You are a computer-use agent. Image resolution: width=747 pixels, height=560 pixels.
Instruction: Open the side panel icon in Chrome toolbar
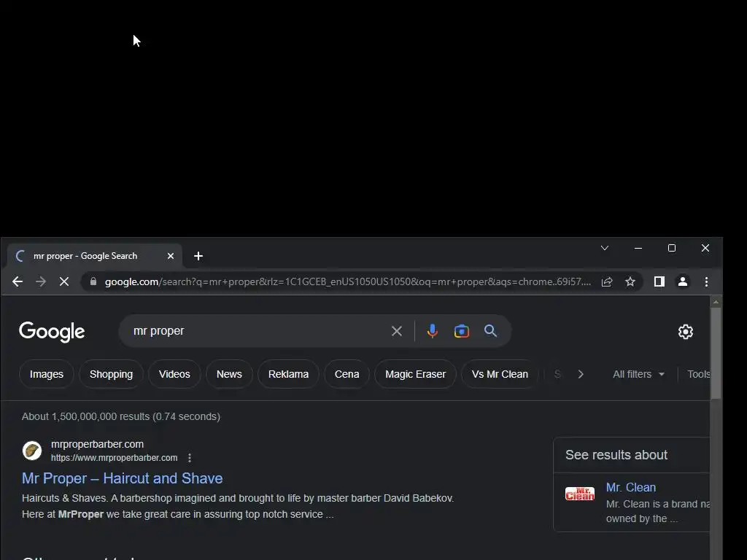pos(659,282)
